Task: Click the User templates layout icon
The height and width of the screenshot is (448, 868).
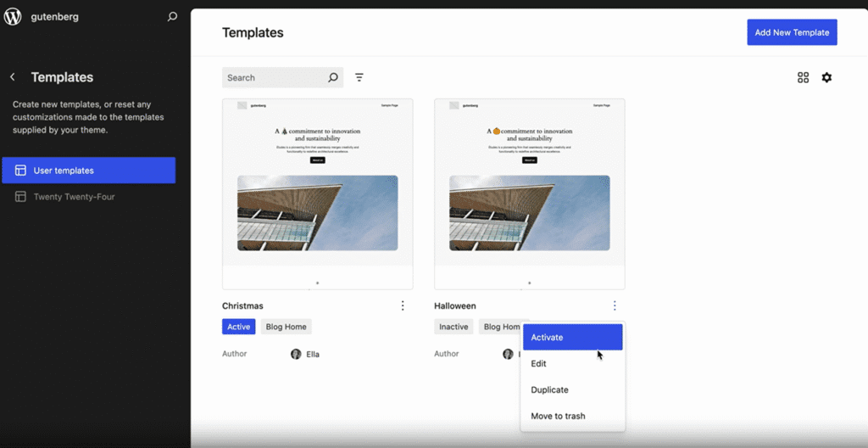Action: click(x=20, y=171)
